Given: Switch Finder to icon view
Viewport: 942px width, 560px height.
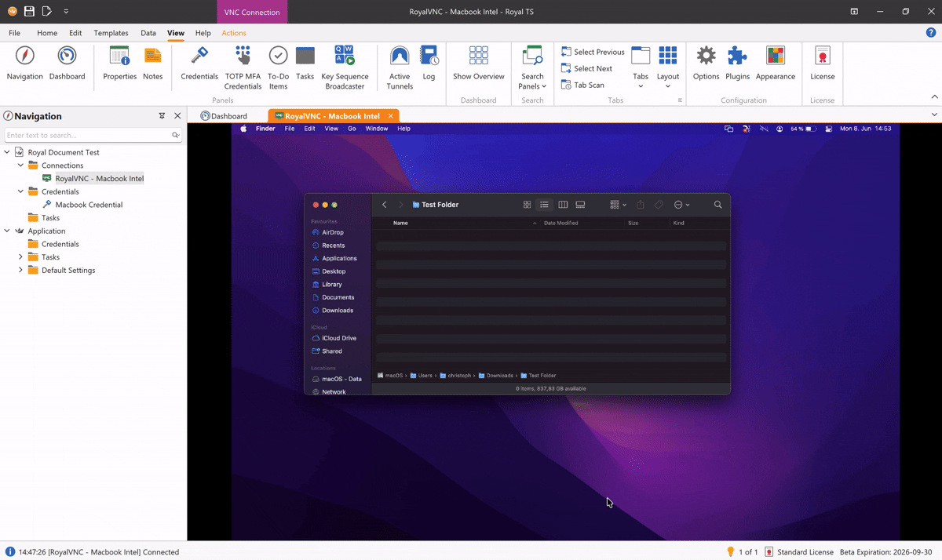Looking at the screenshot, I should [527, 205].
